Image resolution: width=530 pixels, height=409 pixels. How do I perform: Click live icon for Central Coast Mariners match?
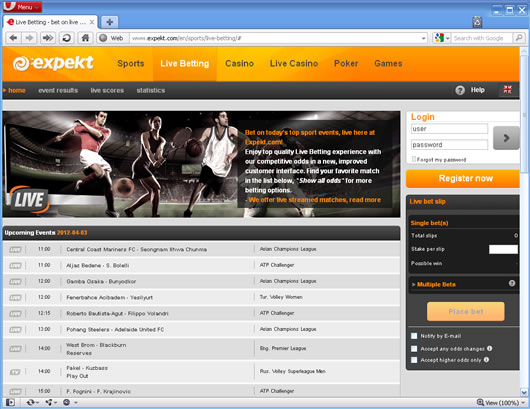(15, 250)
